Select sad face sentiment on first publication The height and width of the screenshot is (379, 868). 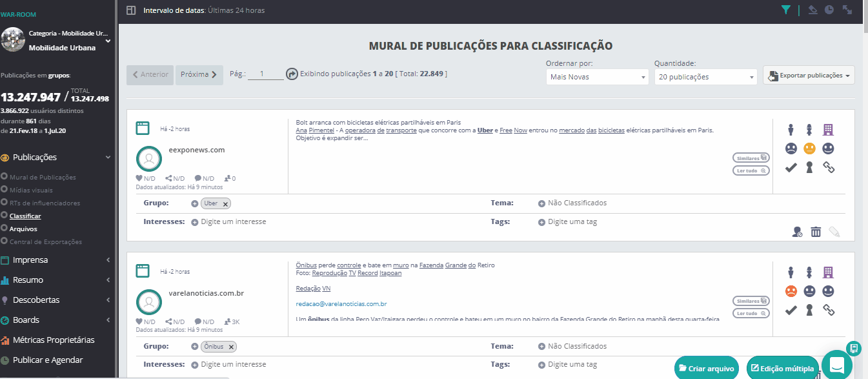tap(791, 149)
